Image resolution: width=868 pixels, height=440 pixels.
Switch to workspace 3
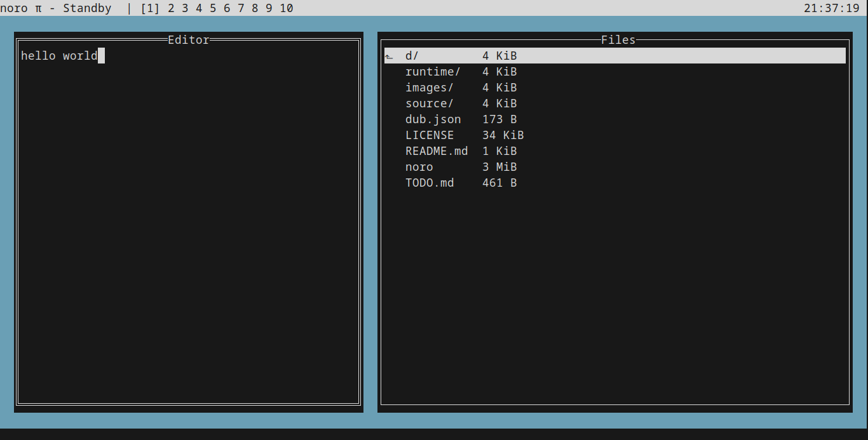pos(185,8)
